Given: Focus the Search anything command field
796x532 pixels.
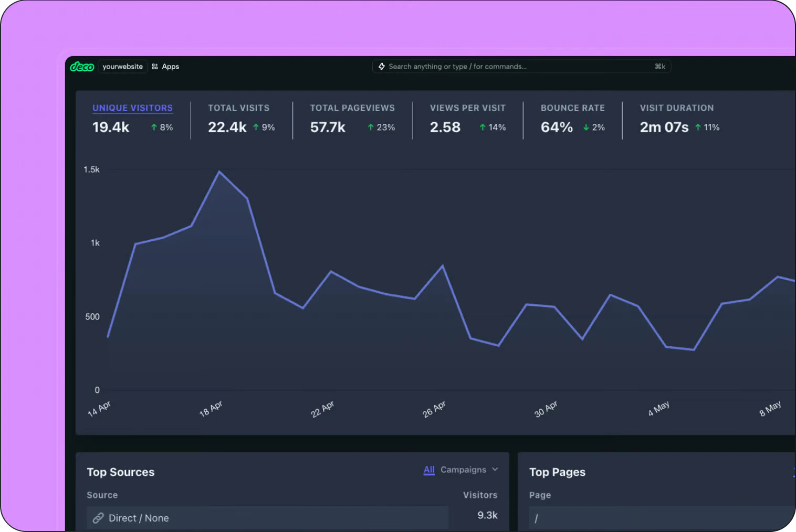Looking at the screenshot, I should click(521, 67).
